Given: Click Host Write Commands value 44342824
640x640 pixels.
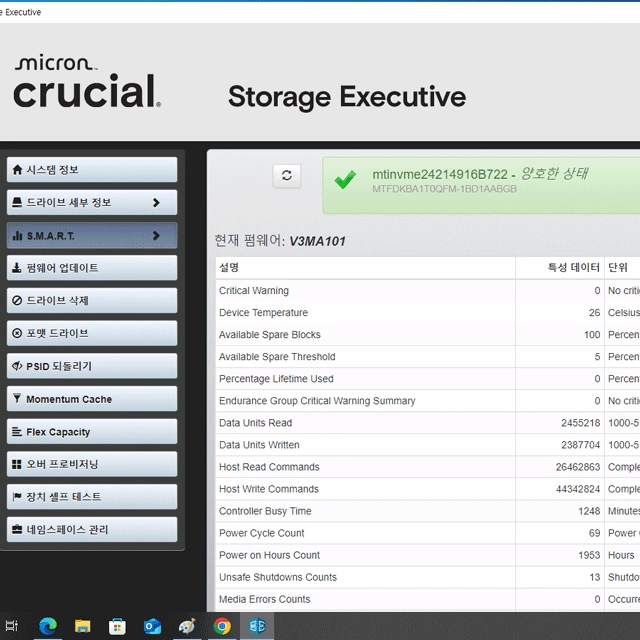Looking at the screenshot, I should tap(578, 489).
